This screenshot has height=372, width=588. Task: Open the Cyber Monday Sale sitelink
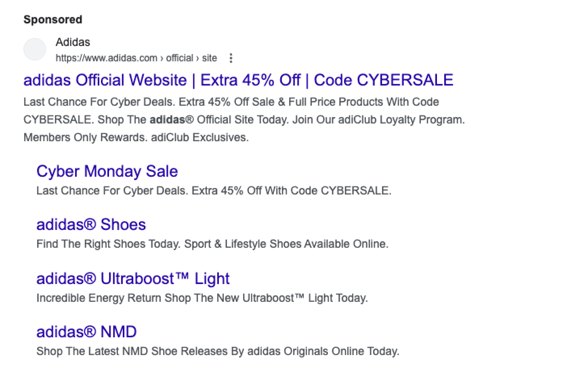click(x=107, y=171)
